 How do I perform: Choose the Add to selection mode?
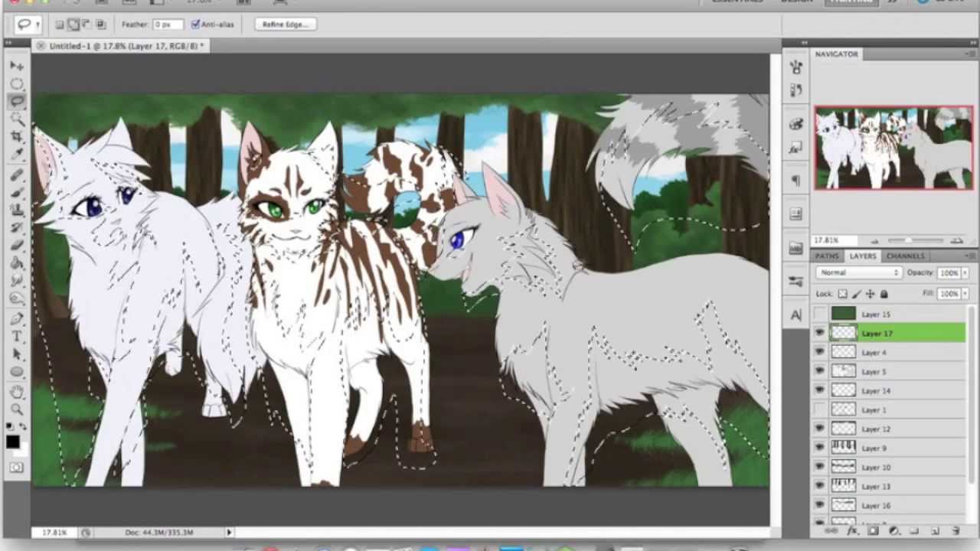click(x=73, y=24)
